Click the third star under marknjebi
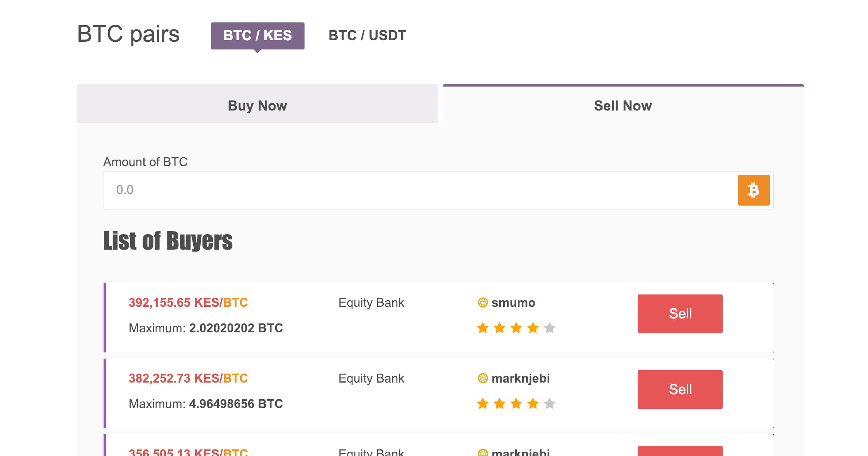This screenshot has width=868, height=456. pos(516,403)
